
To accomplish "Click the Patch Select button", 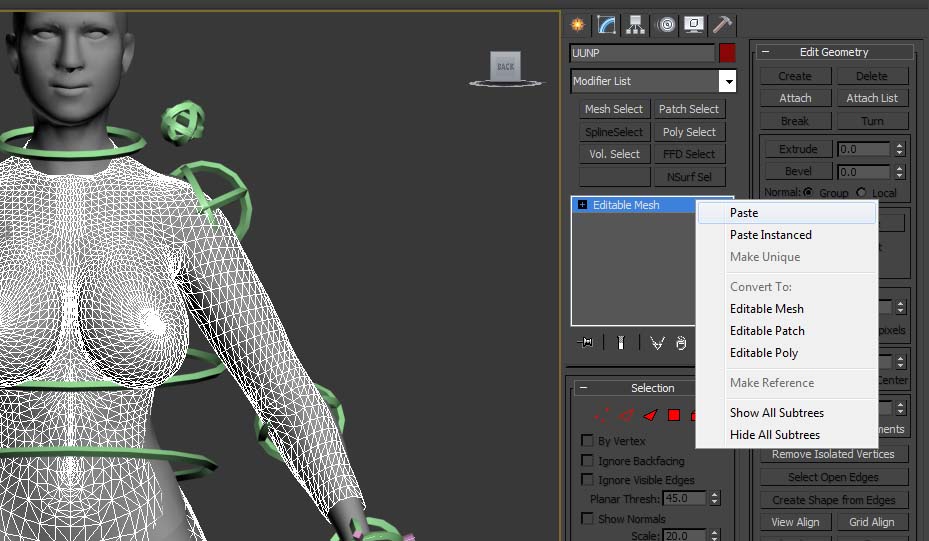I will click(x=688, y=109).
